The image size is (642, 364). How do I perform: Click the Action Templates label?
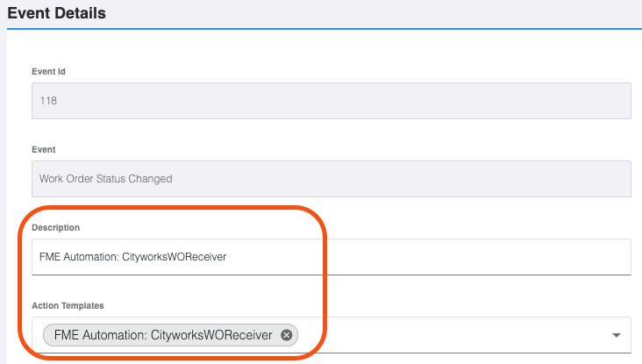pos(68,306)
